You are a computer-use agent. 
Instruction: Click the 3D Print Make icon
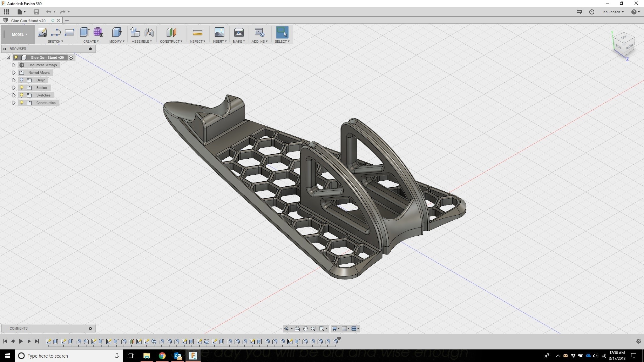pos(239,32)
